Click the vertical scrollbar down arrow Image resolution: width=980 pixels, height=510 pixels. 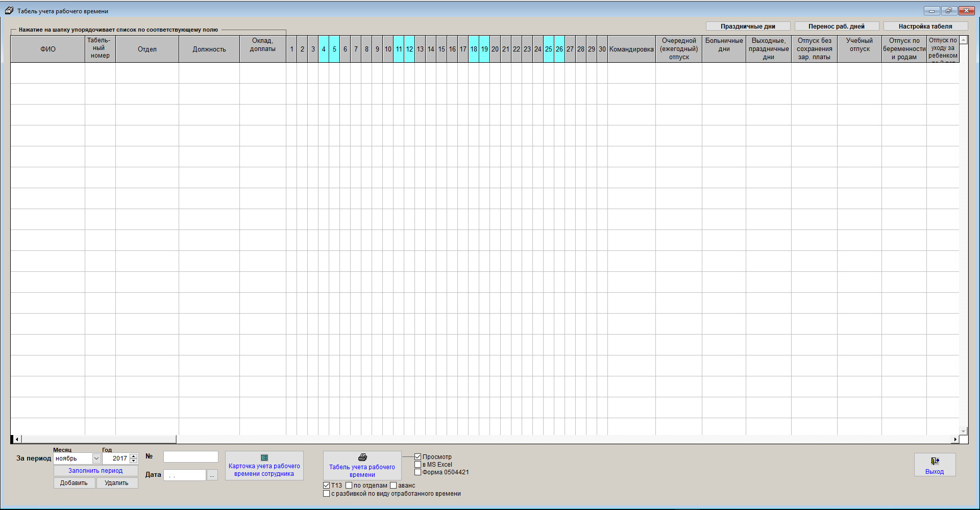tap(964, 431)
